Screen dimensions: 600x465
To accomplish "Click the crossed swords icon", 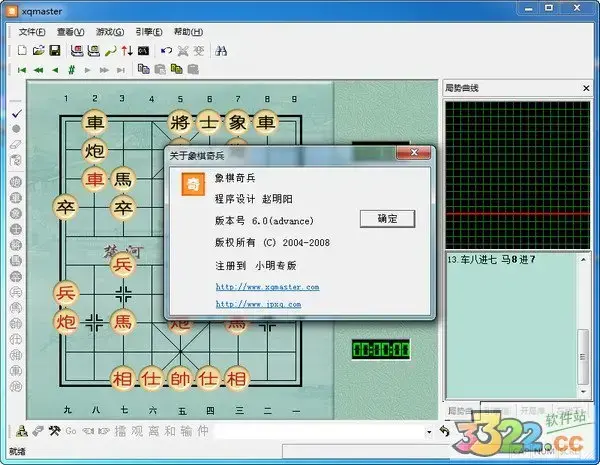I will point(183,51).
